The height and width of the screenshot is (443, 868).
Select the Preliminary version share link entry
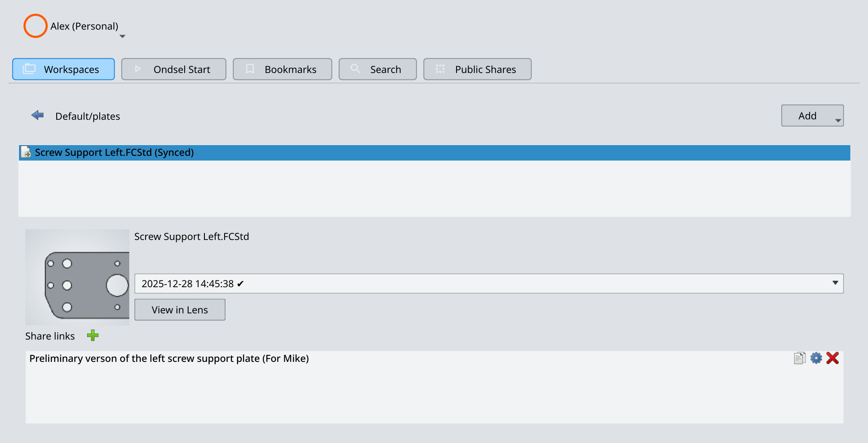pos(169,358)
